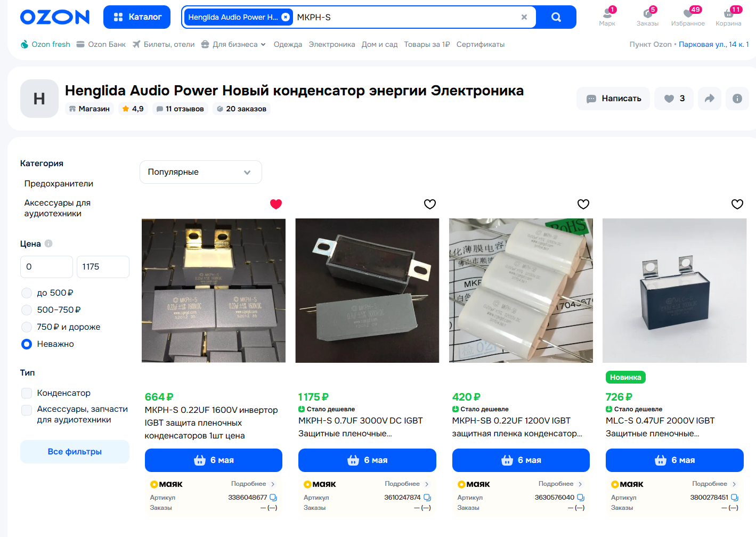Favorite the MKPH-S 0.7UF 3000V product
Screen dimensions: 756x537
(x=430, y=204)
